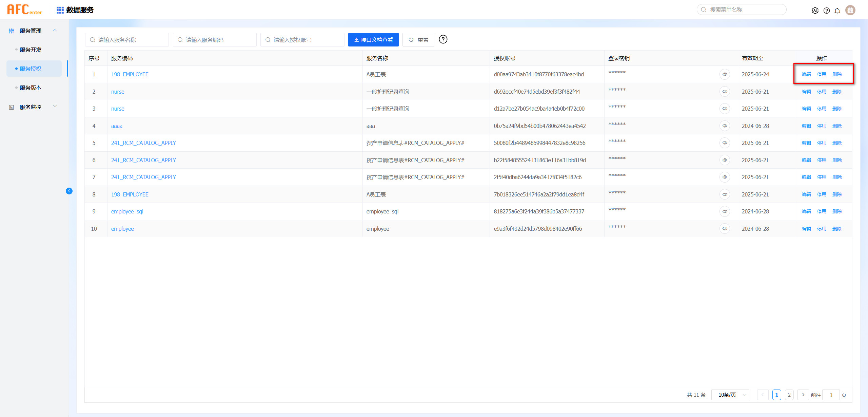Reveal the login key for row 1
This screenshot has width=868, height=417.
(x=725, y=74)
